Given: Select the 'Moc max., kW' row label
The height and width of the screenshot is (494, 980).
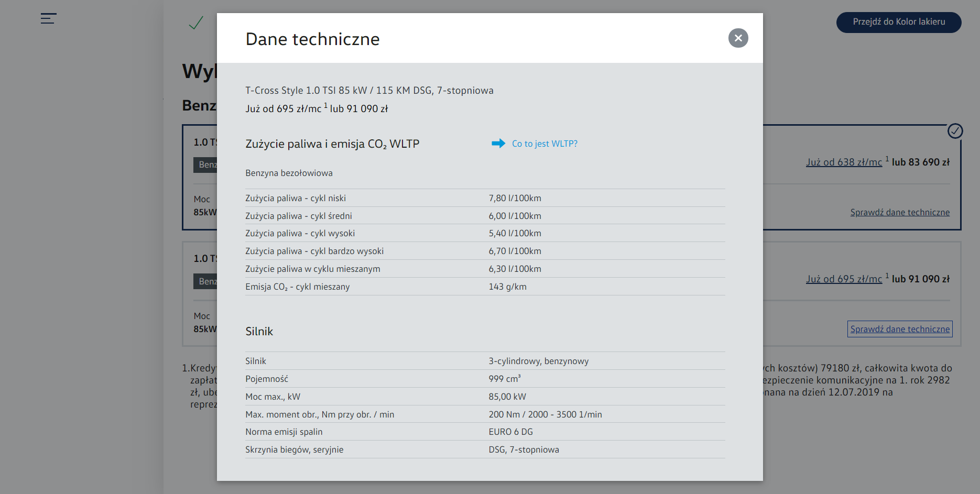Looking at the screenshot, I should tap(273, 397).
